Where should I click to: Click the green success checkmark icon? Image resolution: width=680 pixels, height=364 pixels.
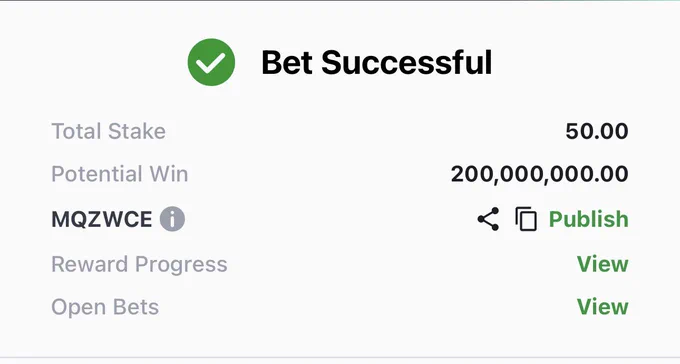[211, 62]
